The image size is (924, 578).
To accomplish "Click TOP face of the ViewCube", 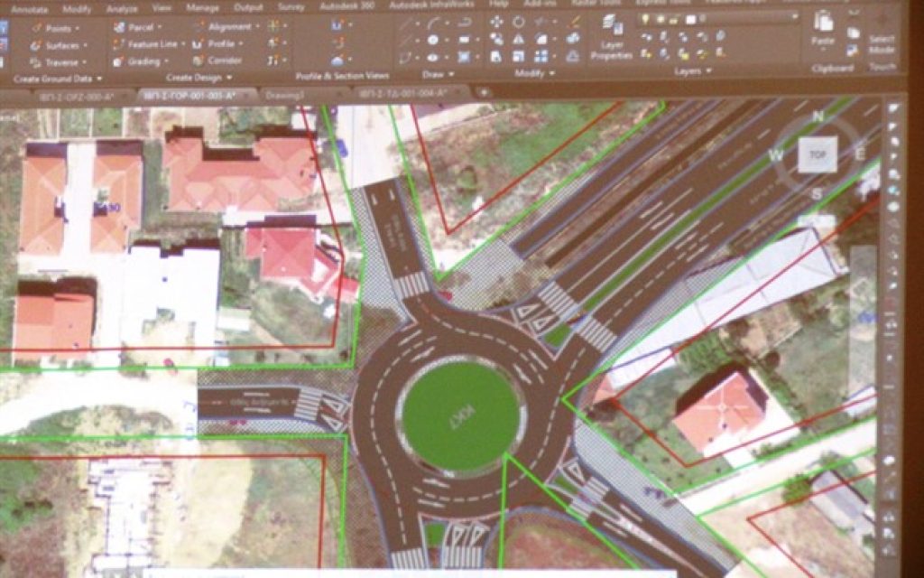I will 818,154.
